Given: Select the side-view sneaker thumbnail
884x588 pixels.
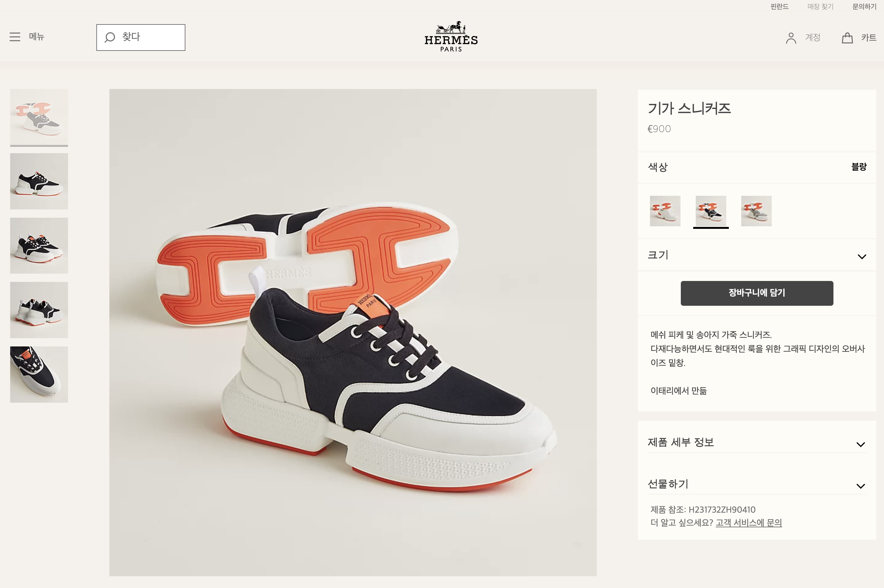Looking at the screenshot, I should pos(39,181).
